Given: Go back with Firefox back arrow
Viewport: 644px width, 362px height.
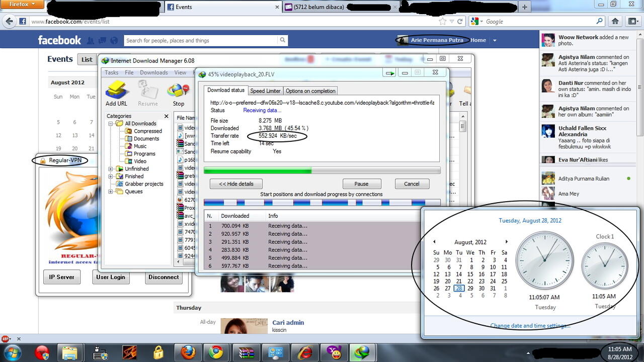Looking at the screenshot, I should pos(9,21).
